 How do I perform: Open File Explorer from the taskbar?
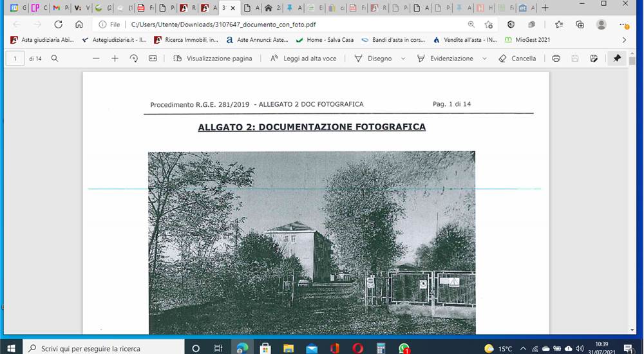289,348
